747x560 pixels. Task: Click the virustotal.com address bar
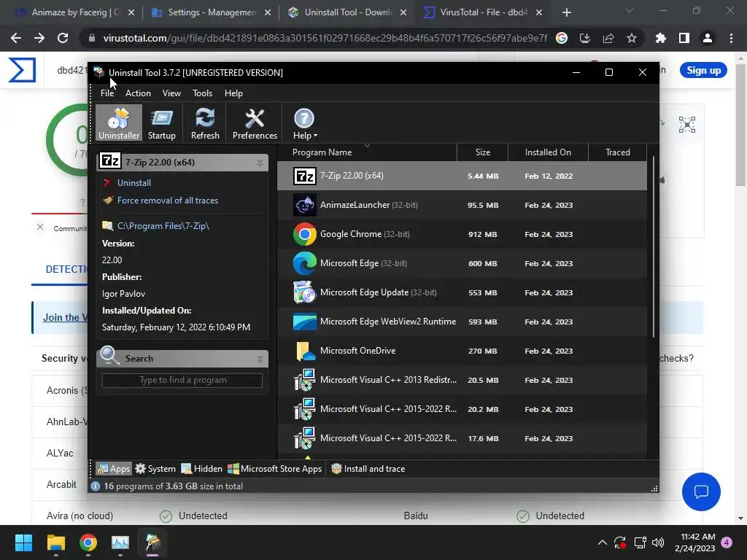pyautogui.click(x=324, y=38)
